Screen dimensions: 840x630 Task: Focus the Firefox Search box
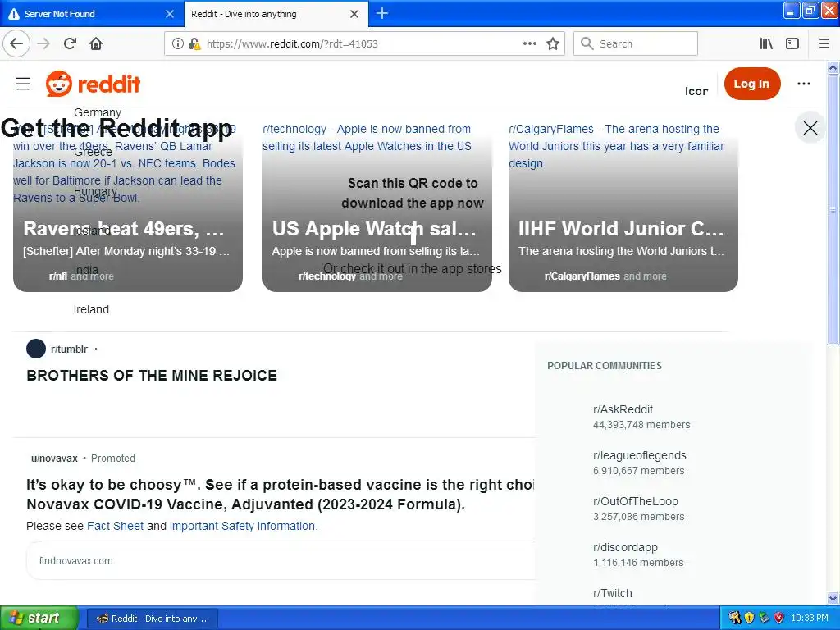coord(636,43)
